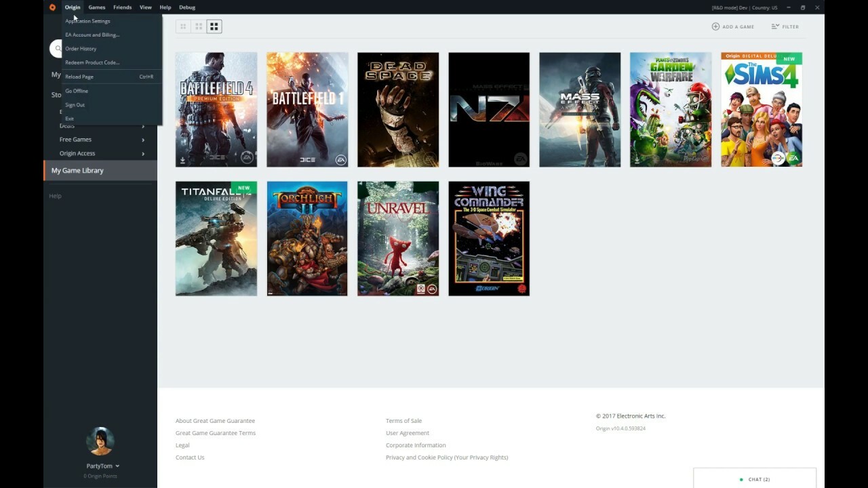Click the search magnifier icon
This screenshot has width=868, height=488.
58,49
